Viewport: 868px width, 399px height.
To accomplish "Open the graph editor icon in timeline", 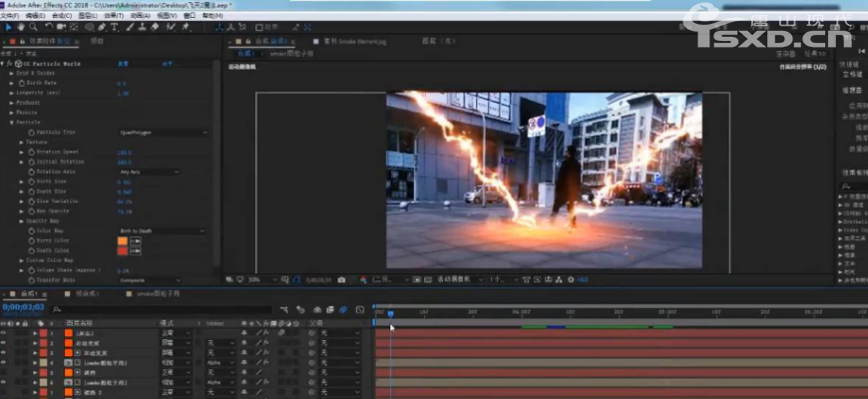I will (x=360, y=310).
